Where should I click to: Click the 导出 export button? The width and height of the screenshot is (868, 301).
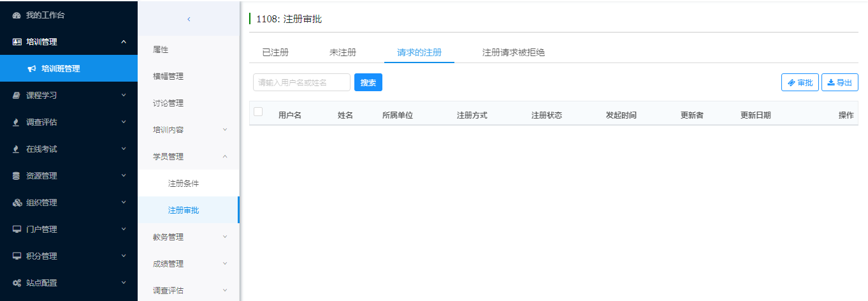[839, 82]
